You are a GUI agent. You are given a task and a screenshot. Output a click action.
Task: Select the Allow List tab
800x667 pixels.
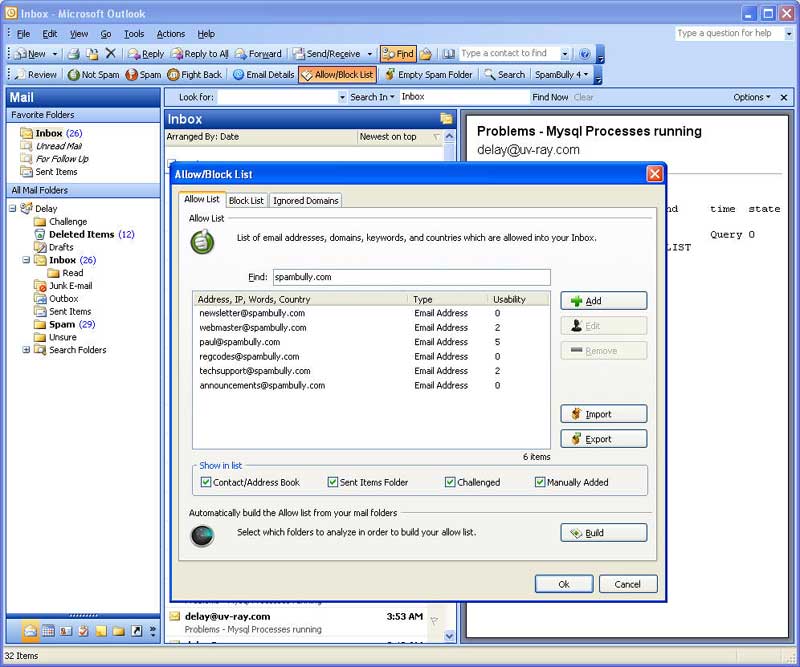(x=202, y=199)
